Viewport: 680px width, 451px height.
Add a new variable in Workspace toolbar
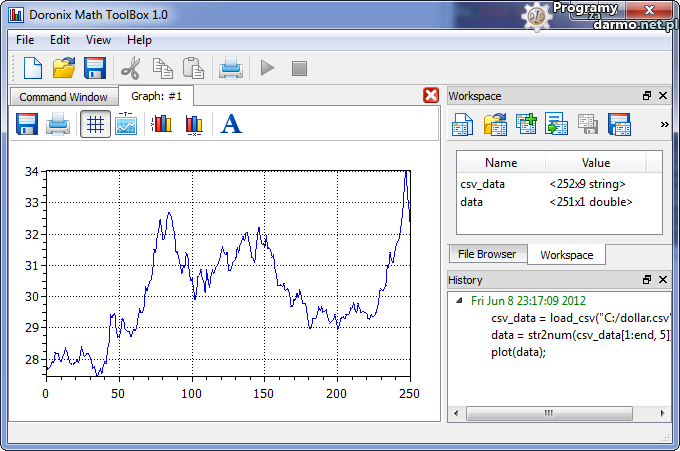[x=526, y=124]
